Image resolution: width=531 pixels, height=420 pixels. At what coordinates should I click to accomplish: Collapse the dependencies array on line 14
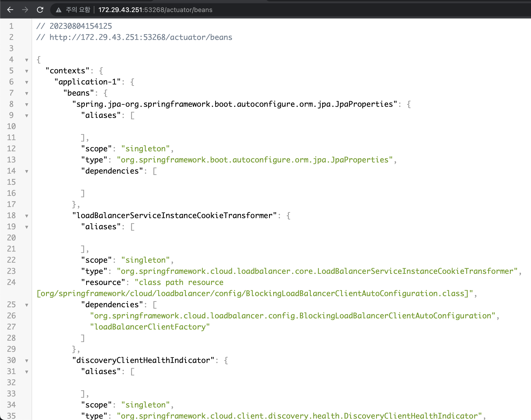(x=26, y=171)
